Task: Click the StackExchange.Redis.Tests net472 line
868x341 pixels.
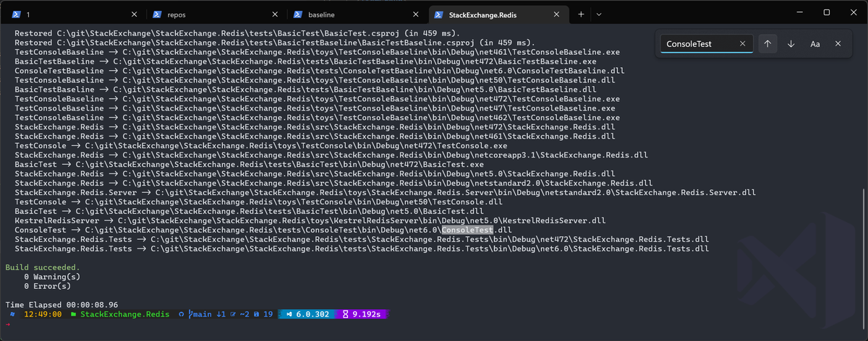Action: pos(362,239)
